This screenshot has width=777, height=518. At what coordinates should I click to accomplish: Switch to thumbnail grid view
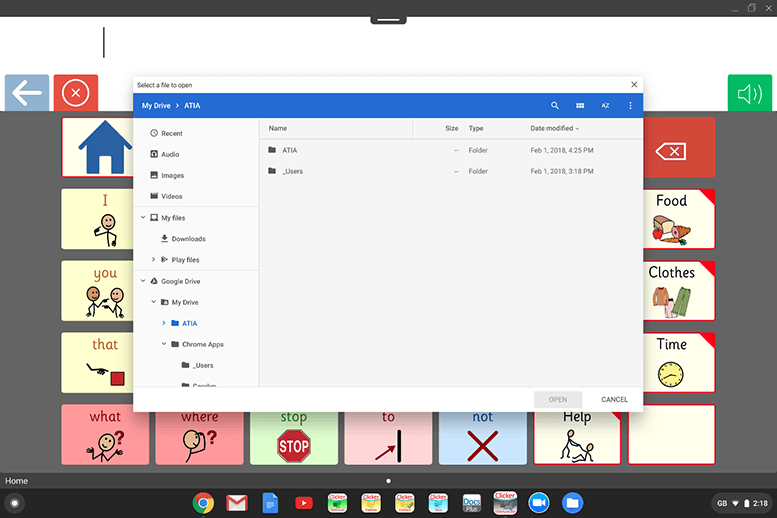(x=580, y=105)
